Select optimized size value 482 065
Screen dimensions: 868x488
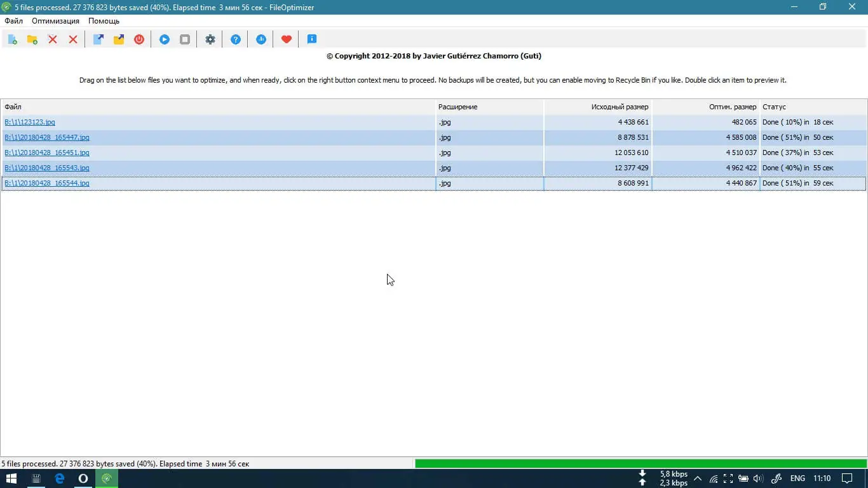click(x=744, y=122)
